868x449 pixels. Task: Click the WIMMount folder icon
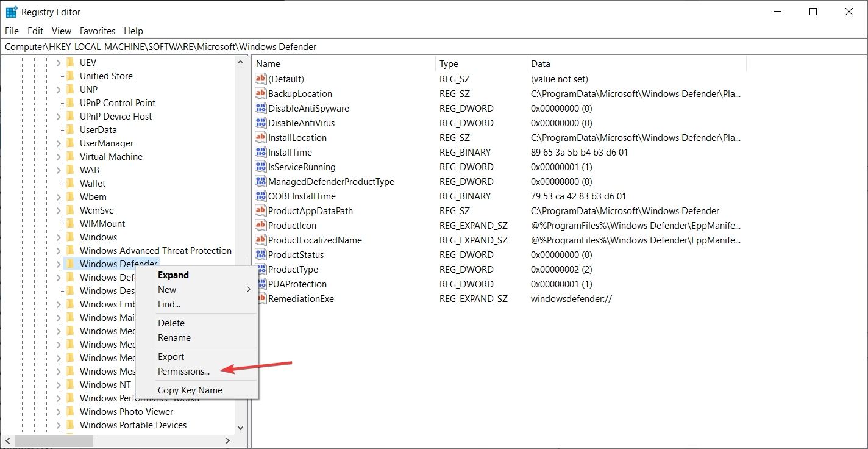(x=70, y=223)
